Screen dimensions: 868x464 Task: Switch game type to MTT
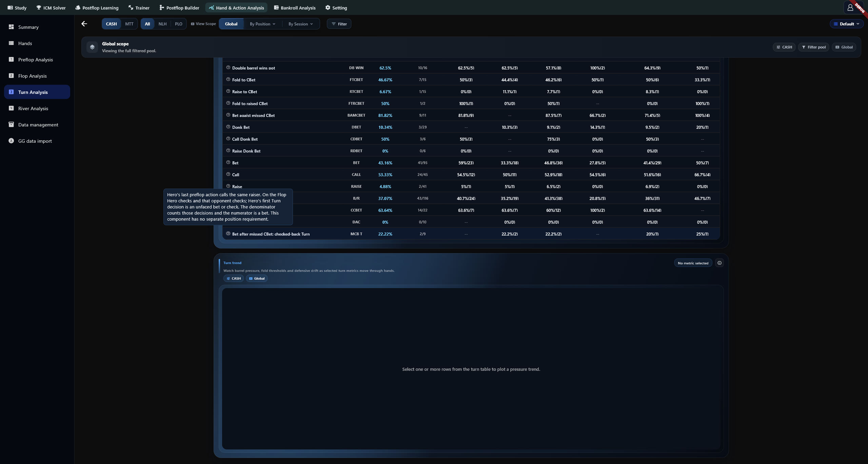[129, 24]
